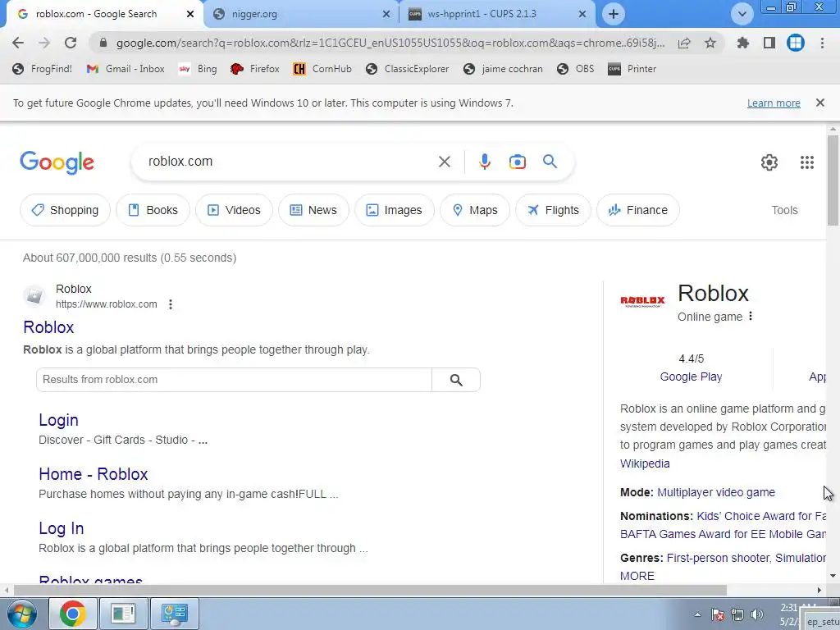
Task: Click the Google logo
Action: click(57, 162)
